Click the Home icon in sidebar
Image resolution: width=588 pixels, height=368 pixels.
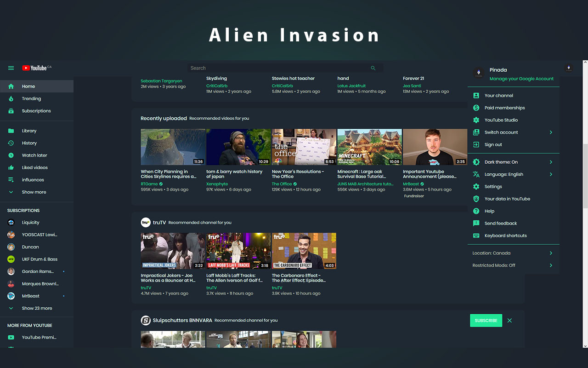[11, 86]
